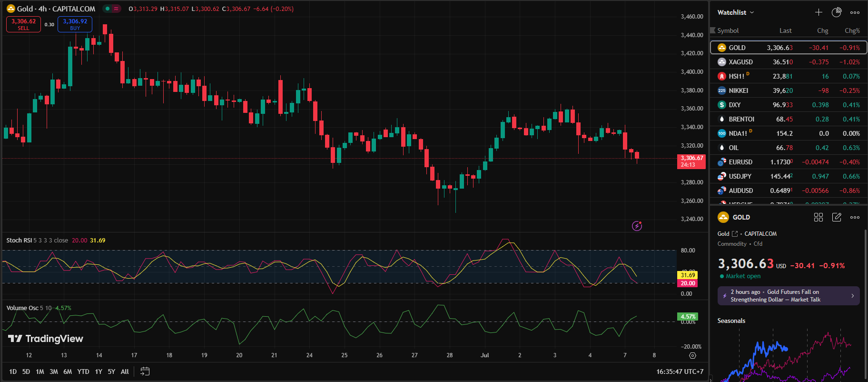
Task: Click the 16:35:47 UTC+7 timezone clock
Action: pos(680,372)
